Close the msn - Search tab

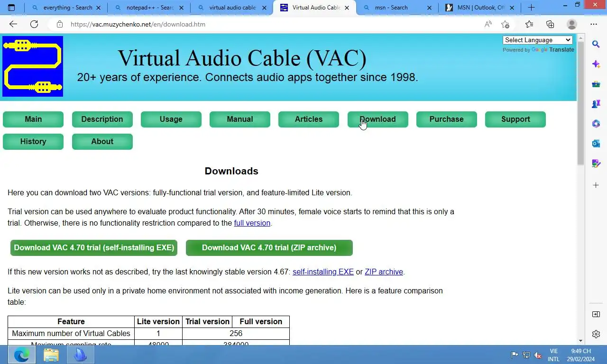tap(429, 8)
